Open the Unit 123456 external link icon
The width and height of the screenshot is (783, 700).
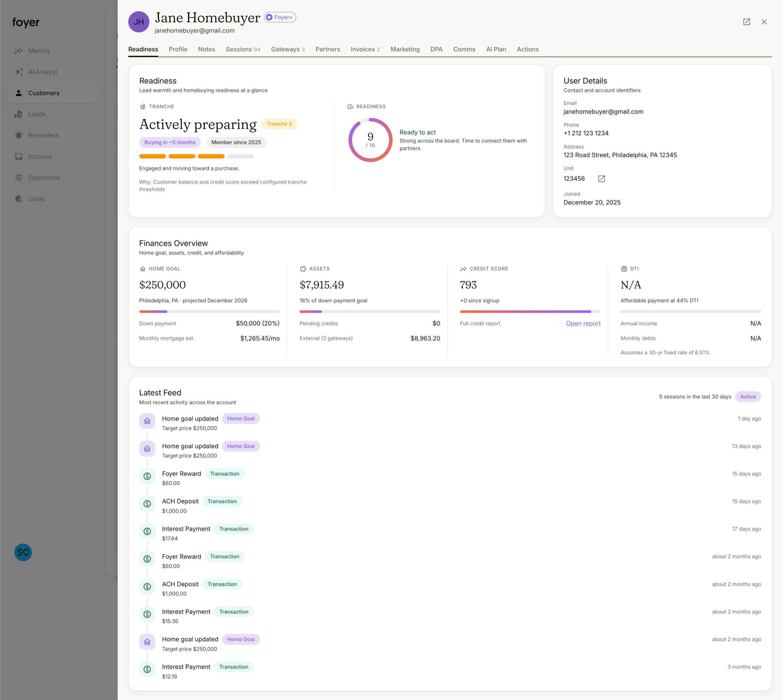pos(601,178)
